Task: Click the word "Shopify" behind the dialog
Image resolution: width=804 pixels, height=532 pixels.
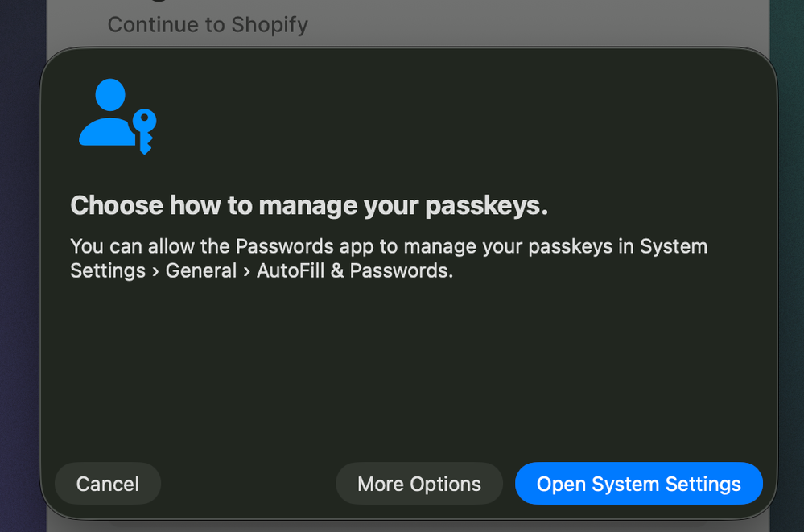Action: [270, 25]
